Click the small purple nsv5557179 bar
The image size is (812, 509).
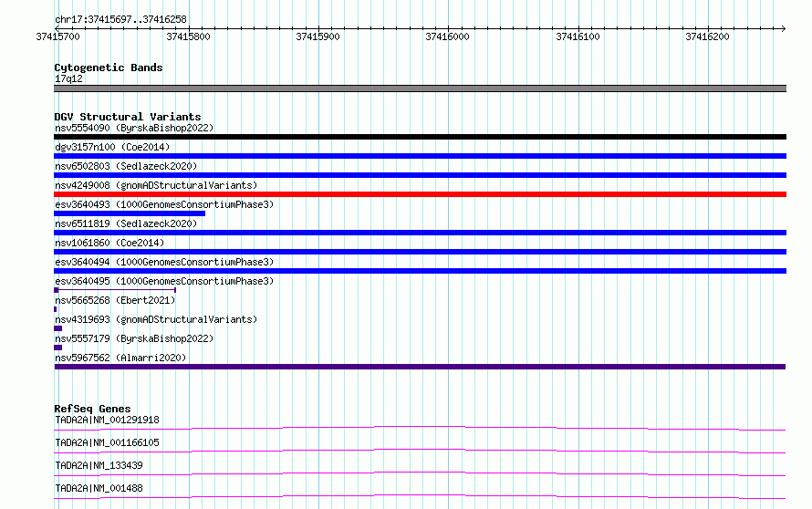tap(58, 348)
